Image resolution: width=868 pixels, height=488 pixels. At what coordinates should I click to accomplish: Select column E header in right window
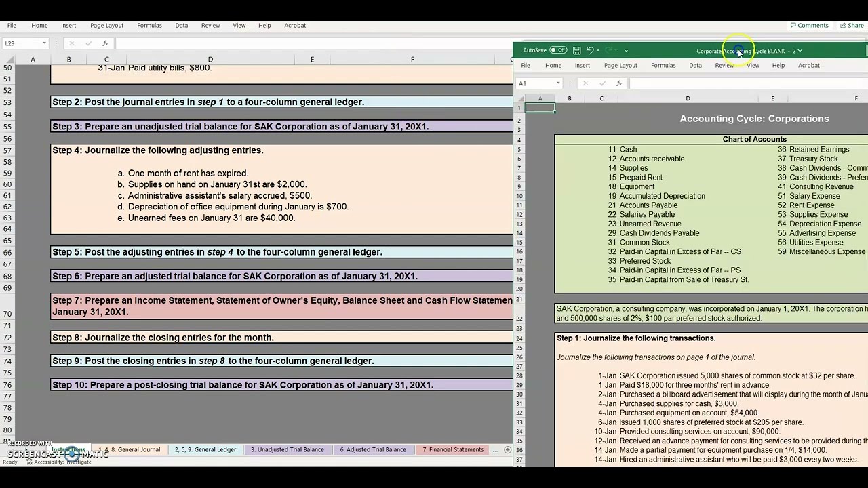772,99
